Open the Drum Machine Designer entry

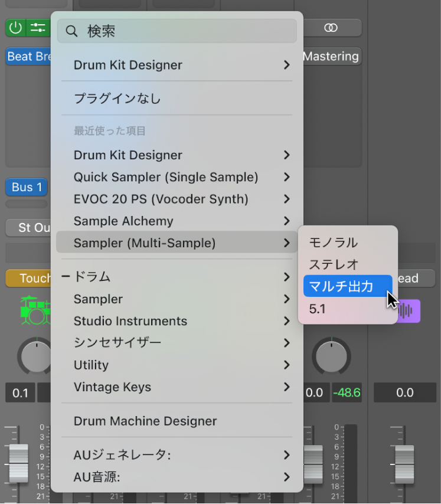point(145,421)
